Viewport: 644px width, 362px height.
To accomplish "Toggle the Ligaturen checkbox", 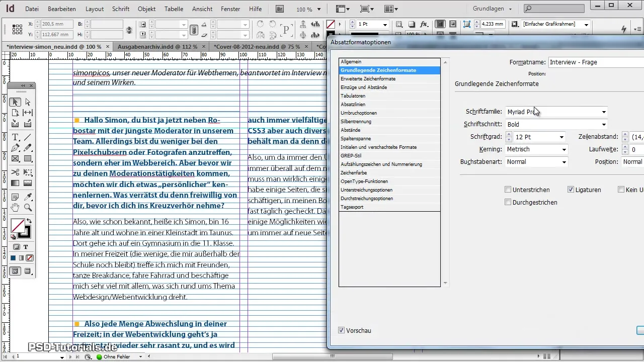I will point(571,190).
